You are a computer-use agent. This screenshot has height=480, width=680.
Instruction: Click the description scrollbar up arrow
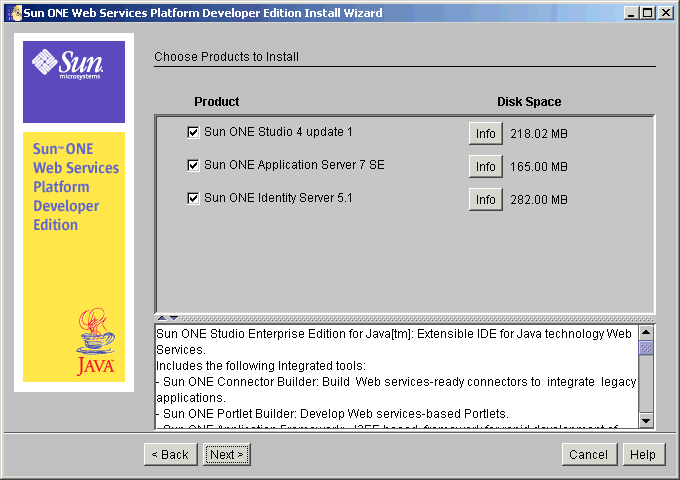646,333
